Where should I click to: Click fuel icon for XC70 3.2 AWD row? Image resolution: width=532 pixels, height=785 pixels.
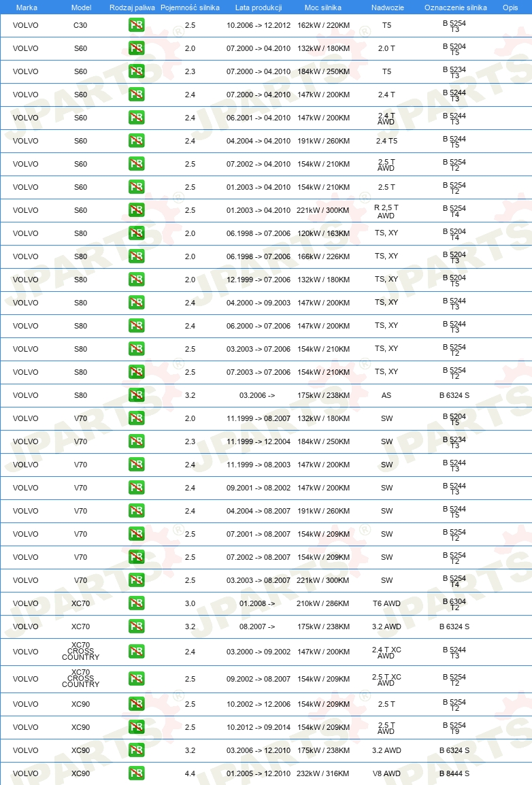click(136, 627)
